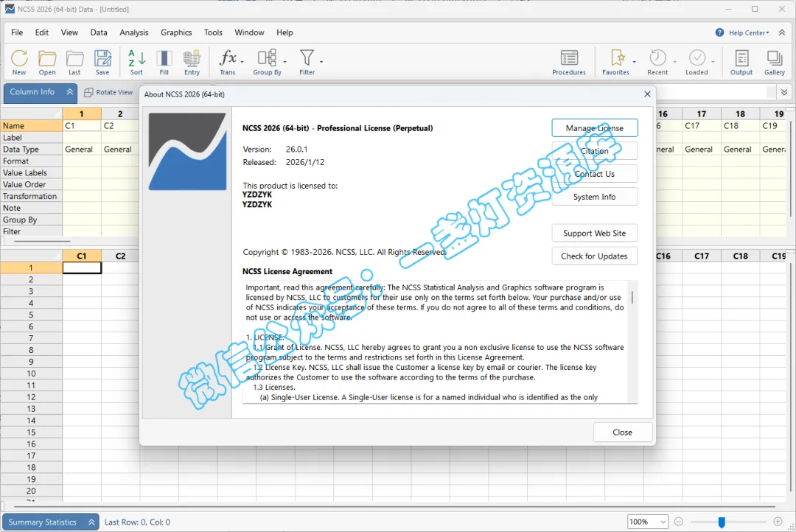Click the Contact Us button
The image size is (796, 532).
tap(595, 174)
